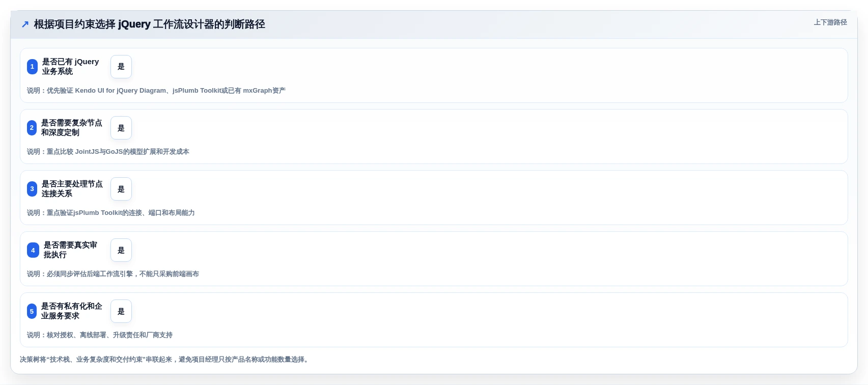Click step badge 1 for jQuery 业务系统

[x=32, y=67]
